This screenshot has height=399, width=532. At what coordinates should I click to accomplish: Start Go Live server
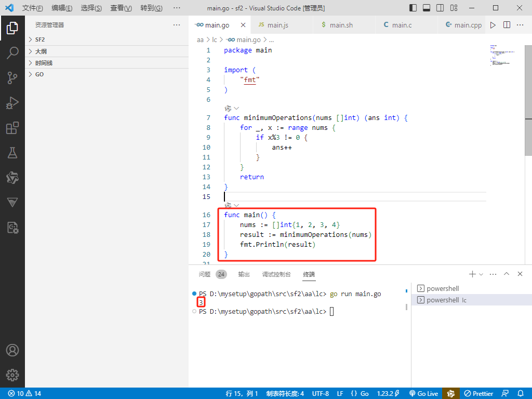point(424,394)
